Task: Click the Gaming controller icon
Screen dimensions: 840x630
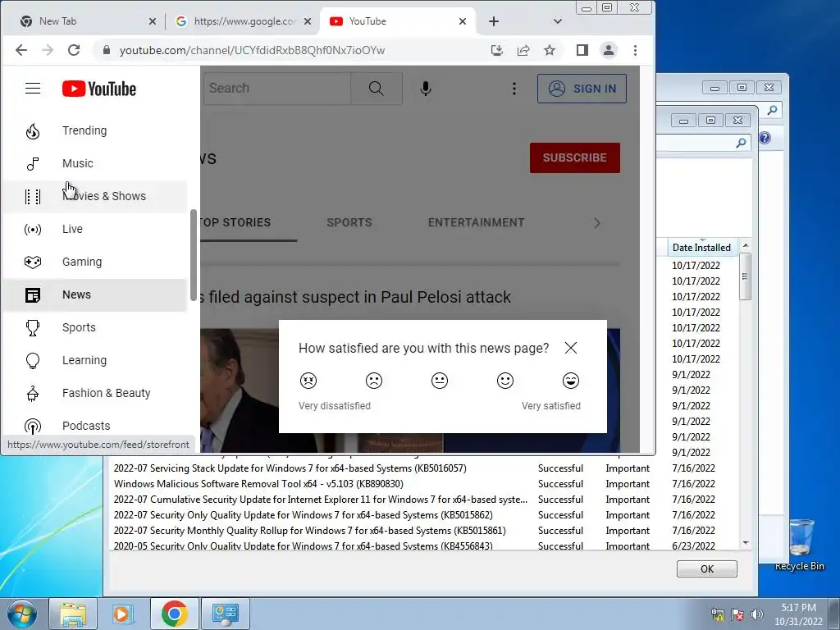Action: [x=33, y=262]
